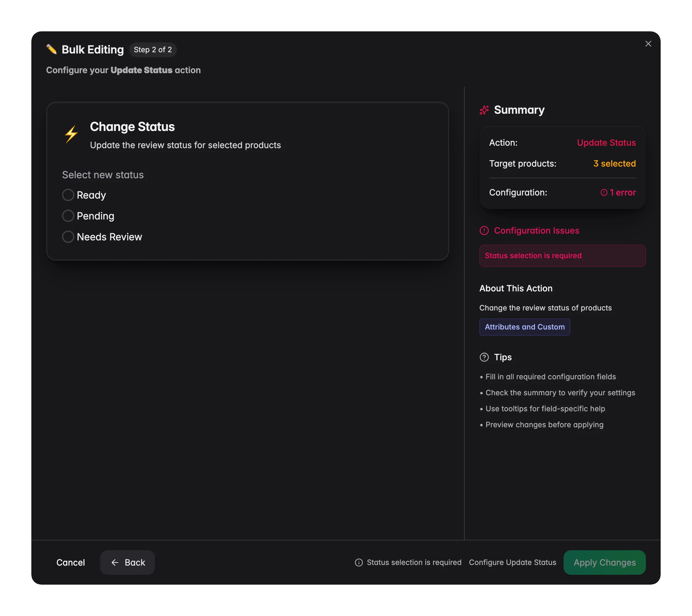Viewport: 692px width, 616px height.
Task: Click the Attributes and Custom tag
Action: click(x=525, y=327)
